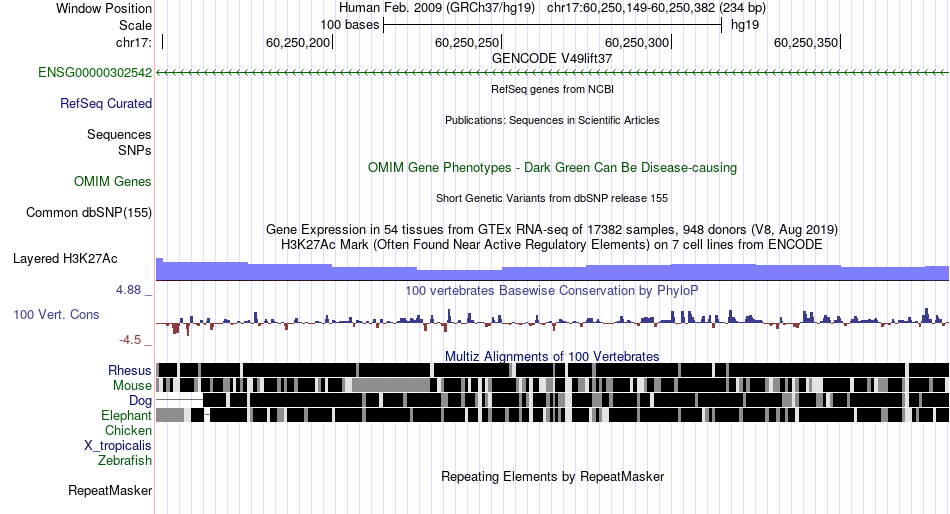Click the gray Elephant alignment block at row start
Image resolution: width=950 pixels, height=514 pixels.
170,415
